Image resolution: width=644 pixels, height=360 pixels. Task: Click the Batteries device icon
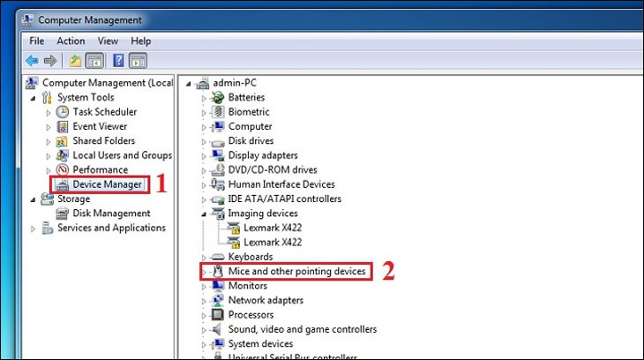[x=218, y=97]
